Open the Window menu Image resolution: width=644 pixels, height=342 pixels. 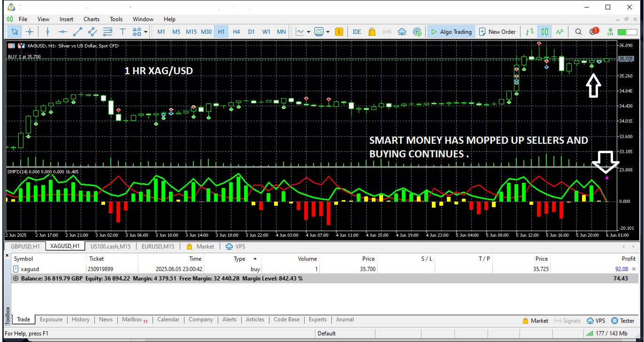coord(143,19)
